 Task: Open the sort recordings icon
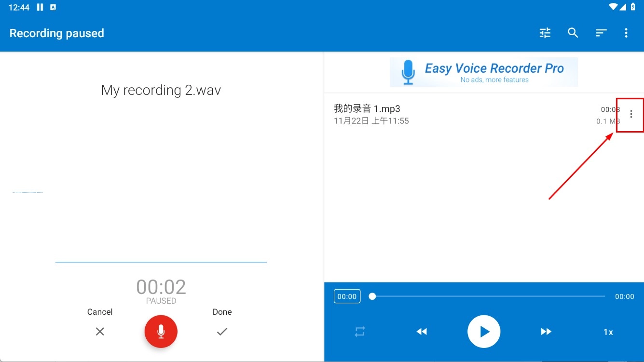click(601, 33)
